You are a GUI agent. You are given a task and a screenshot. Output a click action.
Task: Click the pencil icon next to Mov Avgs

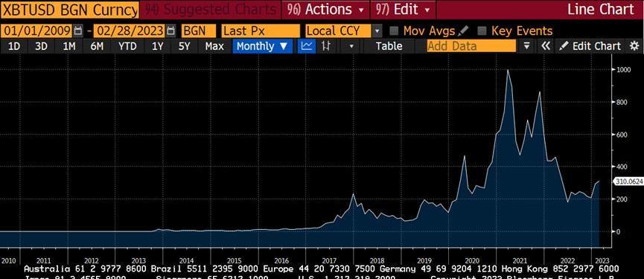(x=463, y=31)
